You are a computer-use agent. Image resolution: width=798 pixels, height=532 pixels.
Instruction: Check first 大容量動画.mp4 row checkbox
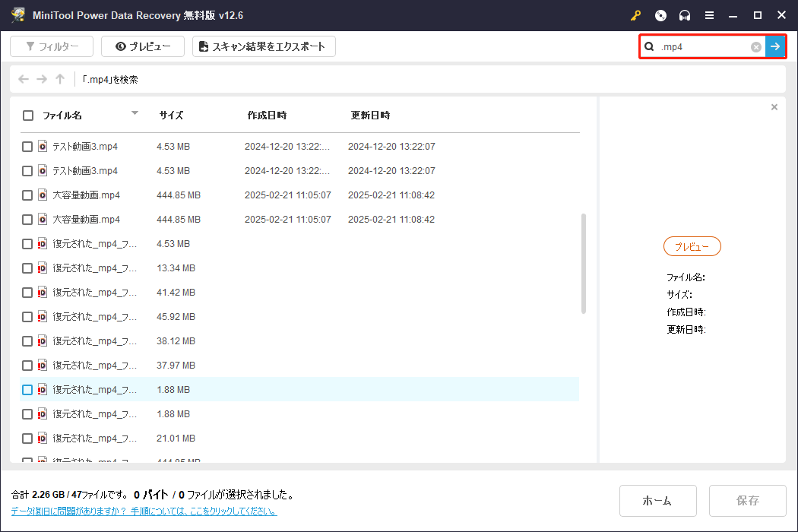pyautogui.click(x=27, y=195)
